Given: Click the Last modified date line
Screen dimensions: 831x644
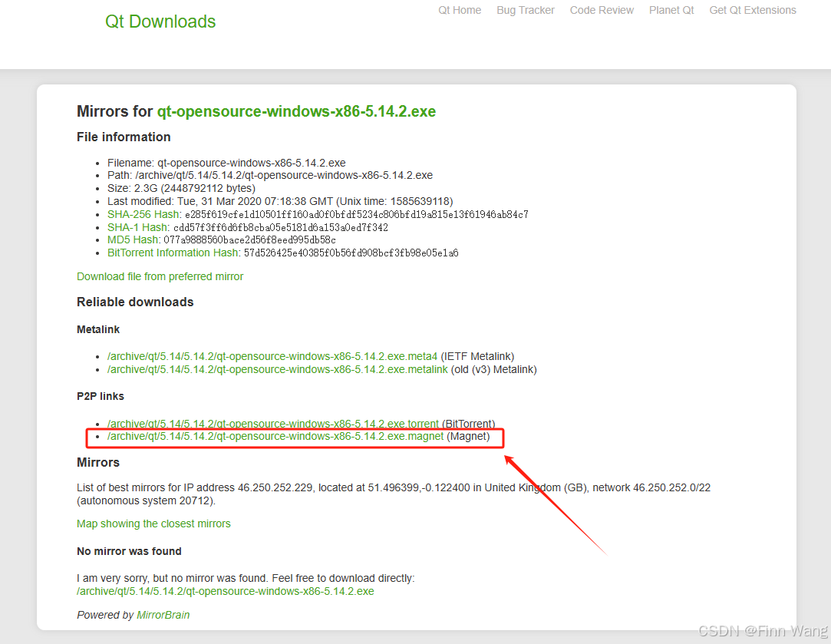Looking at the screenshot, I should tap(280, 201).
